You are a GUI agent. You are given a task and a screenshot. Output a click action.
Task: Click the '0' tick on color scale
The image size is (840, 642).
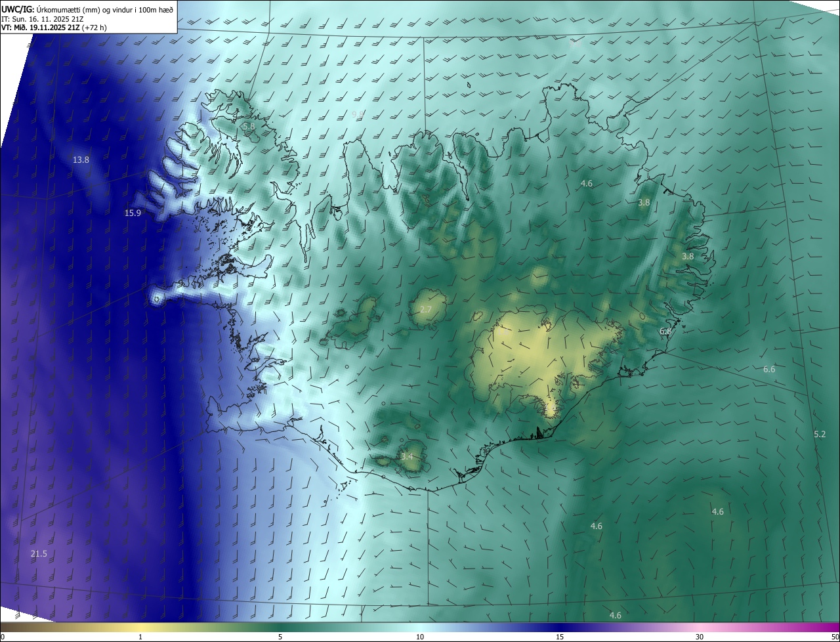3,637
